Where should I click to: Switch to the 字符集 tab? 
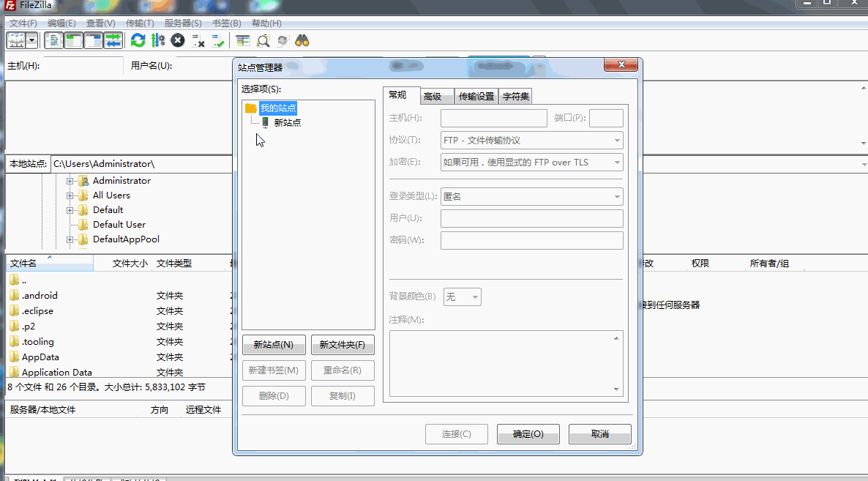pos(515,97)
